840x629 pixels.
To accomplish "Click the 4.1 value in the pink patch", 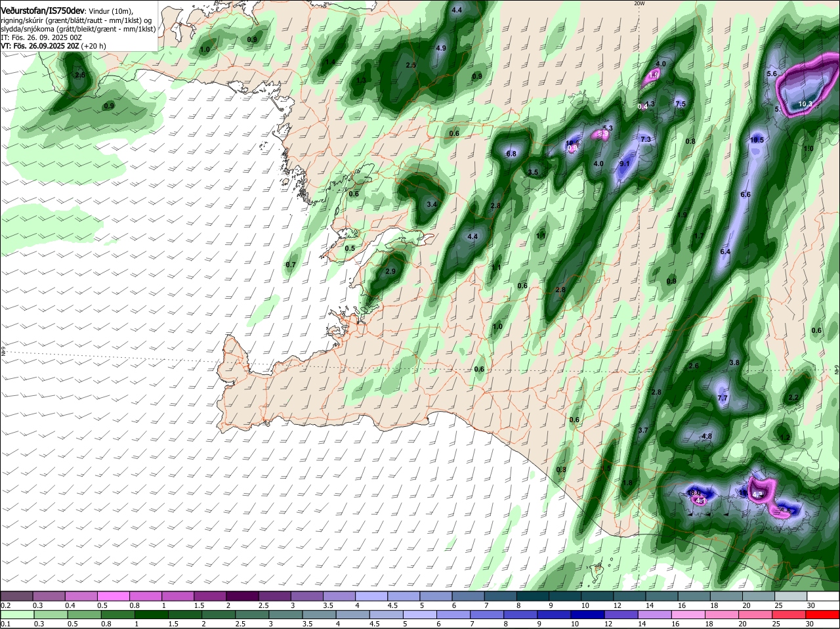I will click(700, 501).
